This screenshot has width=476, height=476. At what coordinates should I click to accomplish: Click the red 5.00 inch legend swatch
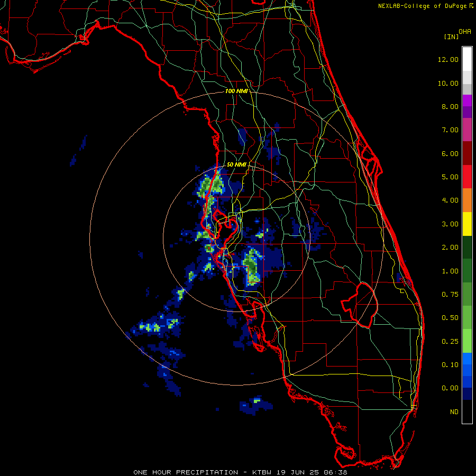coord(467,176)
